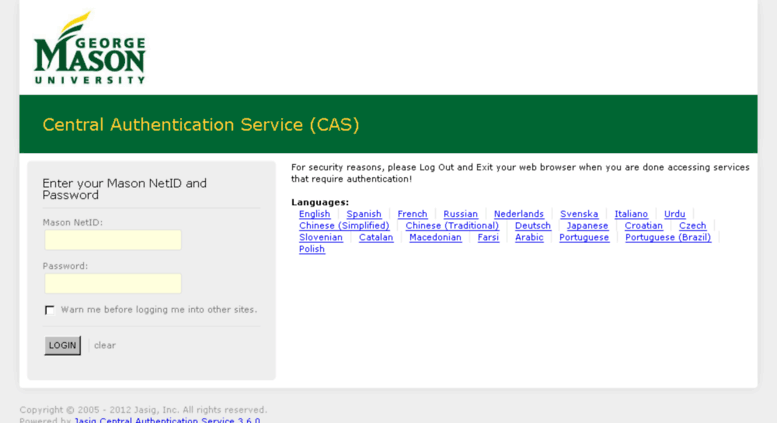Click the Central Authentication Service (CAS) heading
The width and height of the screenshot is (777, 423).
point(201,124)
